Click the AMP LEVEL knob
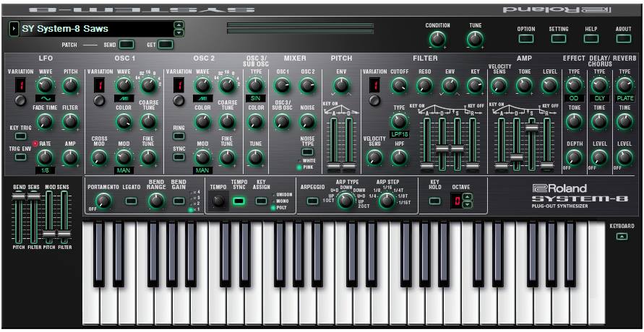This screenshot has height=332, width=644. coord(549,85)
